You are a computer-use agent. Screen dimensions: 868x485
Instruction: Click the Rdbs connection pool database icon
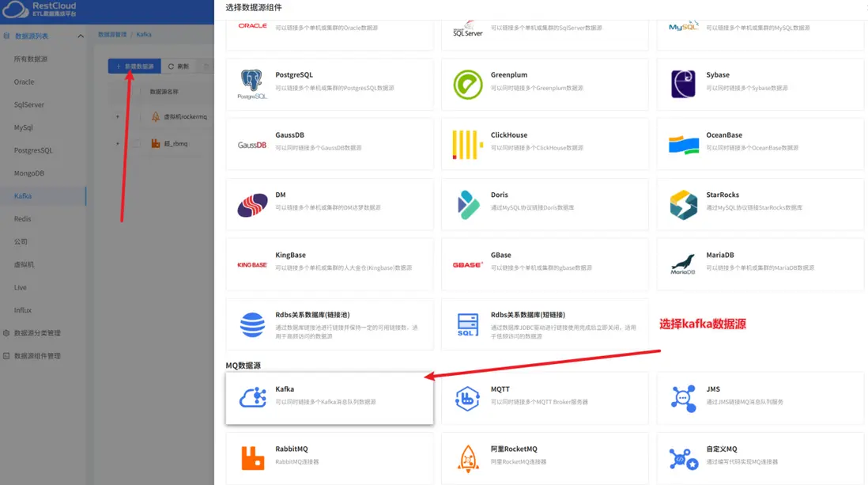coord(252,325)
